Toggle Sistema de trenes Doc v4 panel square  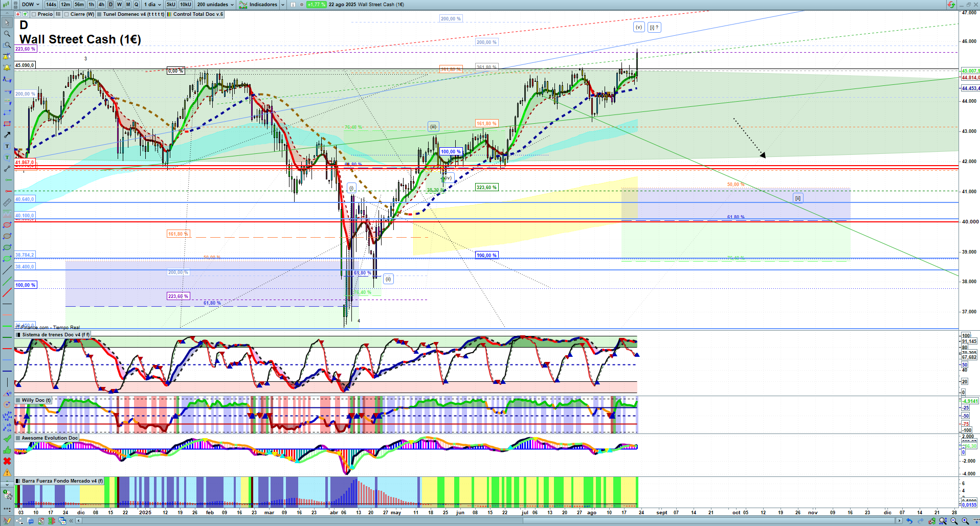click(x=18, y=335)
